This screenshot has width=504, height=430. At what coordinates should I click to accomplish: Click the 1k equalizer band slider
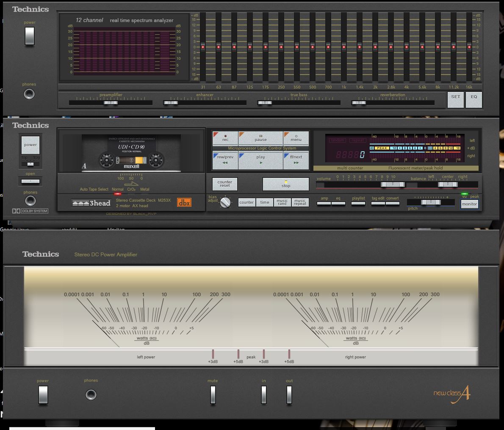tap(344, 47)
